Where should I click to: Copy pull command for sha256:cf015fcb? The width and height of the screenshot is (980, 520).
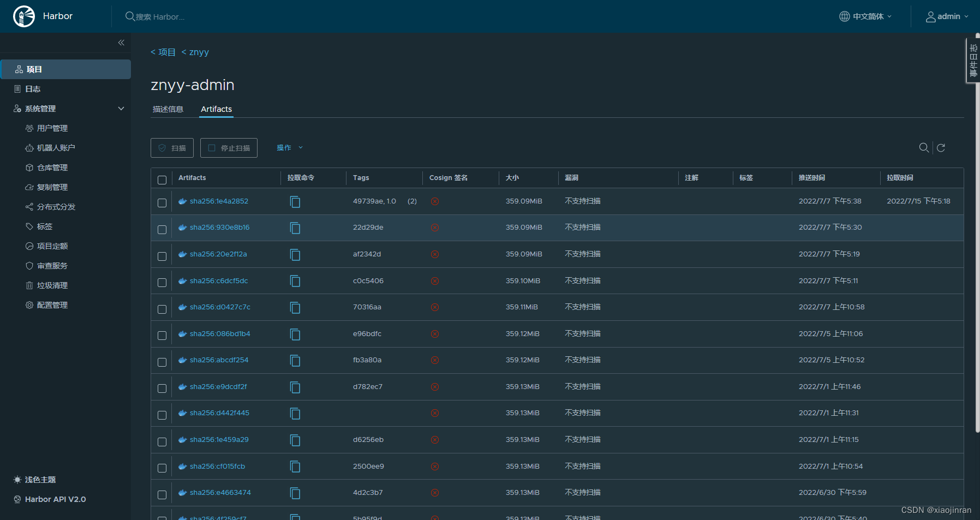pyautogui.click(x=295, y=467)
